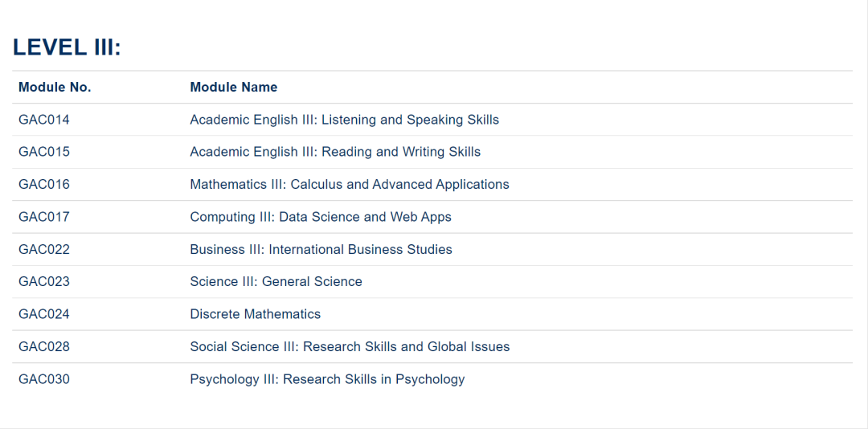Screen dimensions: 868x429
Task: Select module code GAC028
Action: point(44,347)
